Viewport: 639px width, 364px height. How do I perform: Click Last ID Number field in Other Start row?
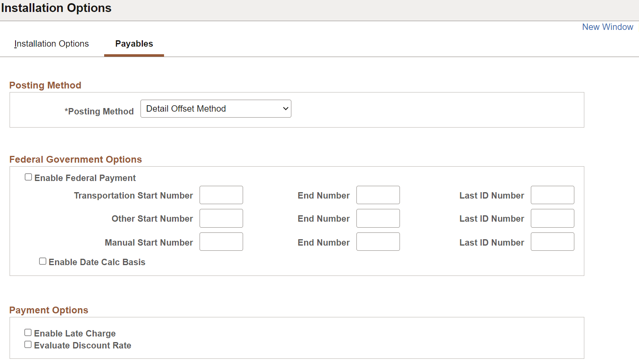click(x=552, y=218)
